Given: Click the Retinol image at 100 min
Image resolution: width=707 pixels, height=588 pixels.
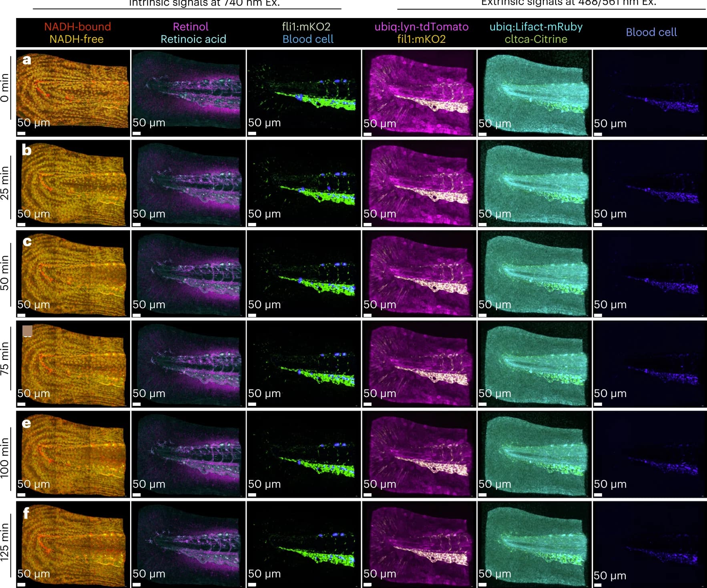Looking at the screenshot, I should point(188,454).
